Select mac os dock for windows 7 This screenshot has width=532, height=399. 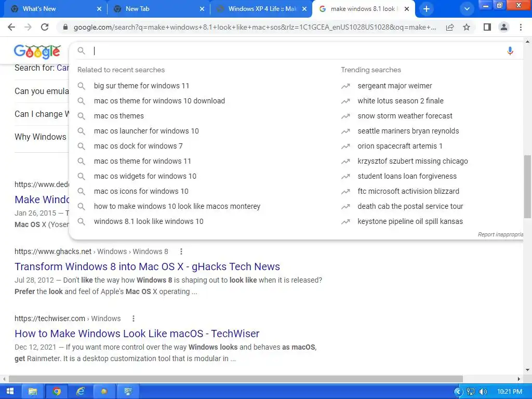[x=138, y=146]
